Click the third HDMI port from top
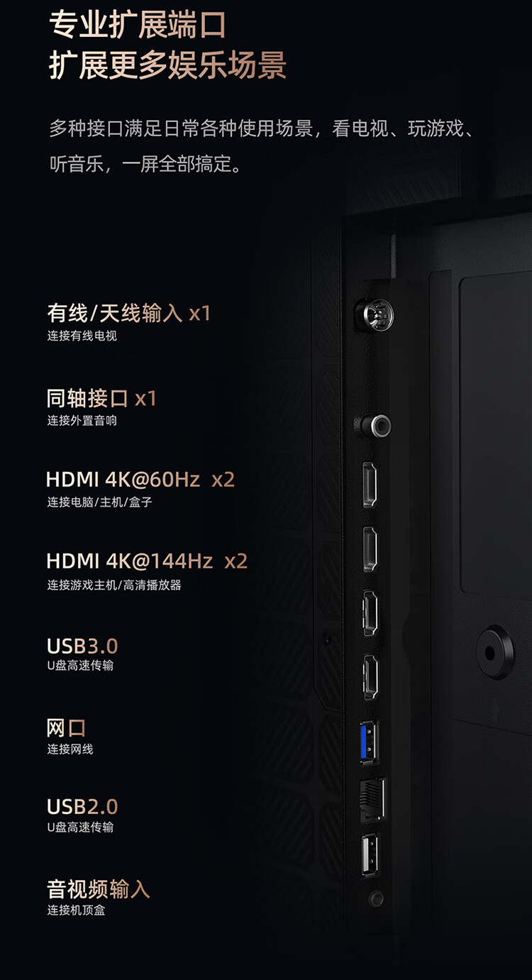Viewport: 532px width, 980px height. coord(371,613)
